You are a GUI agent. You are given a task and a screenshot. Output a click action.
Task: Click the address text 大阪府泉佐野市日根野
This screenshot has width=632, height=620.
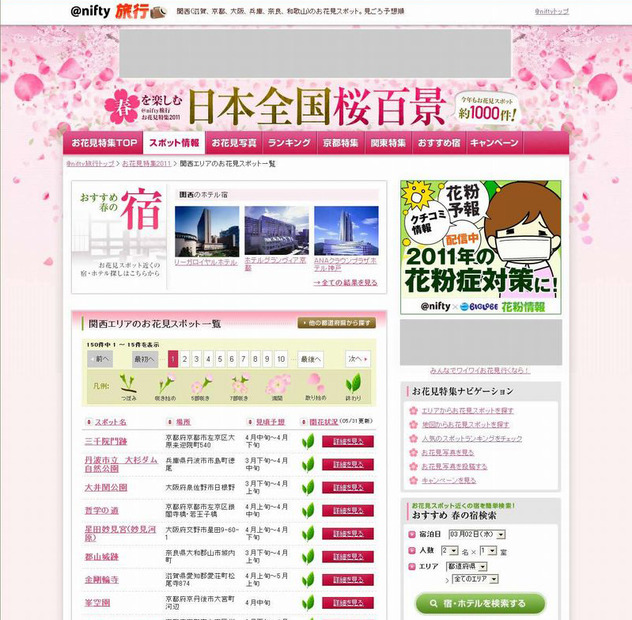[200, 487]
